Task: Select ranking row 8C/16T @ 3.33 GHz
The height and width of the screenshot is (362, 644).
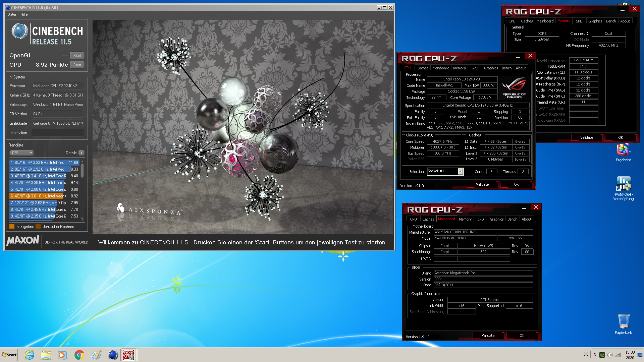Action: click(44, 163)
